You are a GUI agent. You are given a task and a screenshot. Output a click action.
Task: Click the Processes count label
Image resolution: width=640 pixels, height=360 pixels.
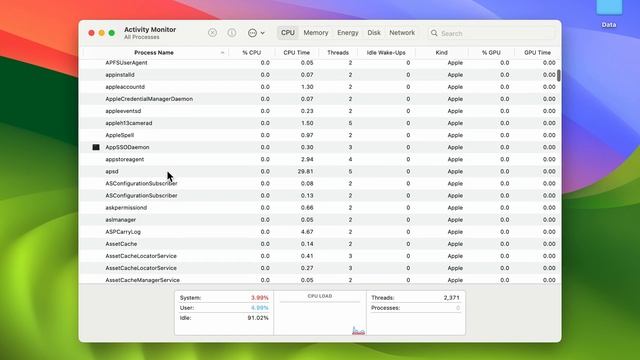385,308
